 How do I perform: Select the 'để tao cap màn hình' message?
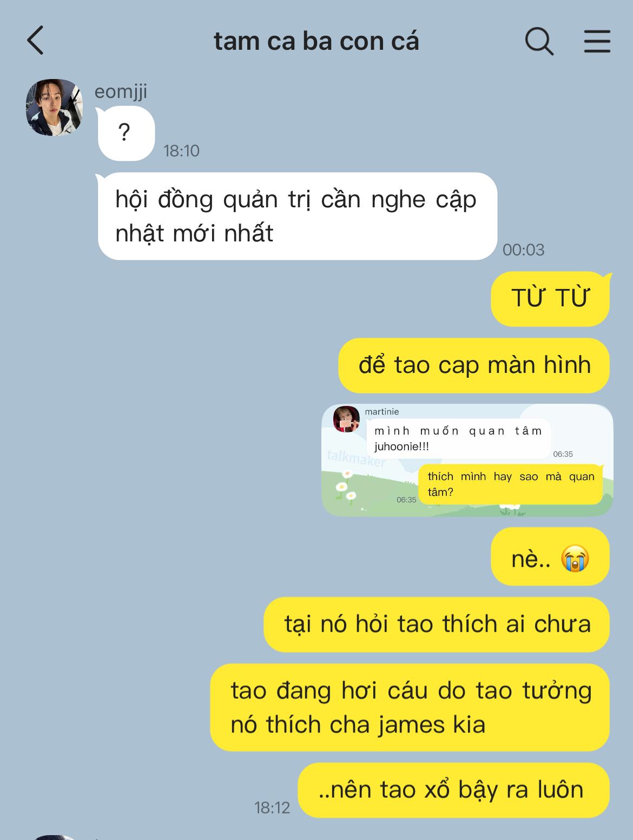click(x=474, y=365)
